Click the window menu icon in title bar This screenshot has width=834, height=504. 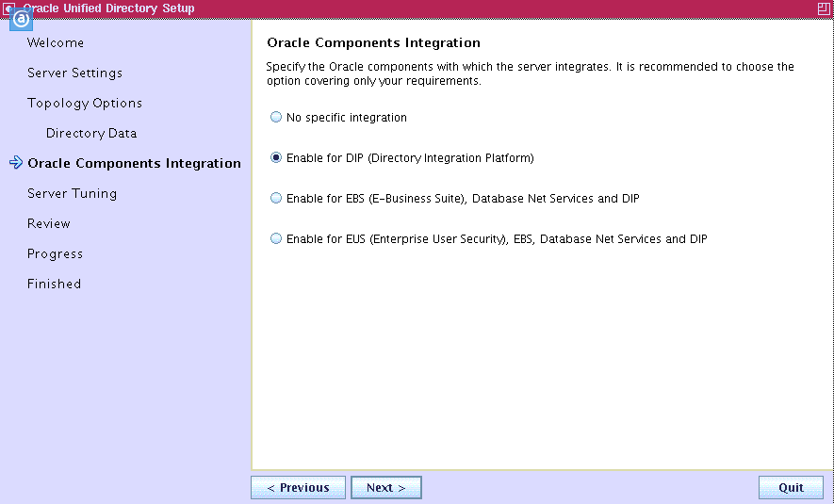8,8
